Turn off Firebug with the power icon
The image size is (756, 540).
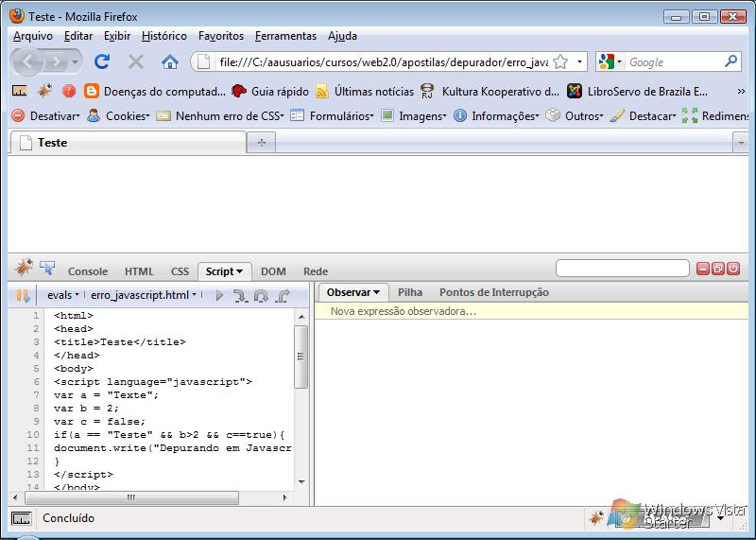tap(733, 269)
